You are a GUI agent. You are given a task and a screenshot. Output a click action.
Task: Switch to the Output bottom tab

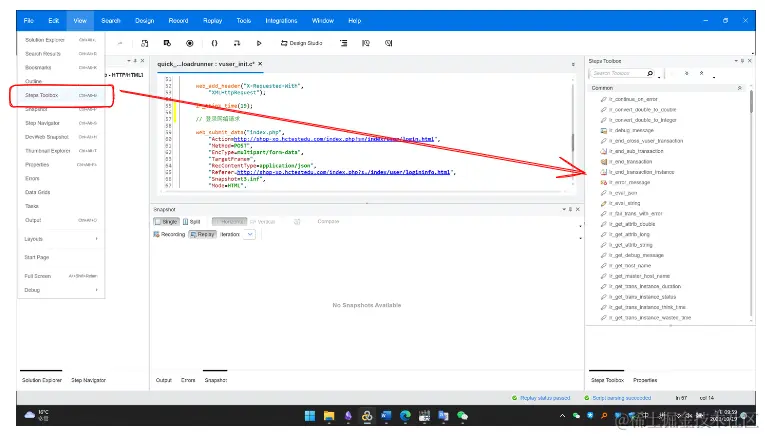point(163,380)
